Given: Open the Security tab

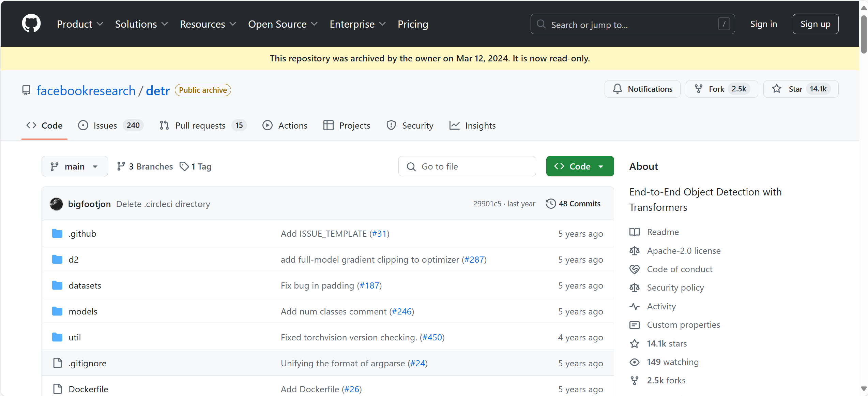Looking at the screenshot, I should click(410, 126).
